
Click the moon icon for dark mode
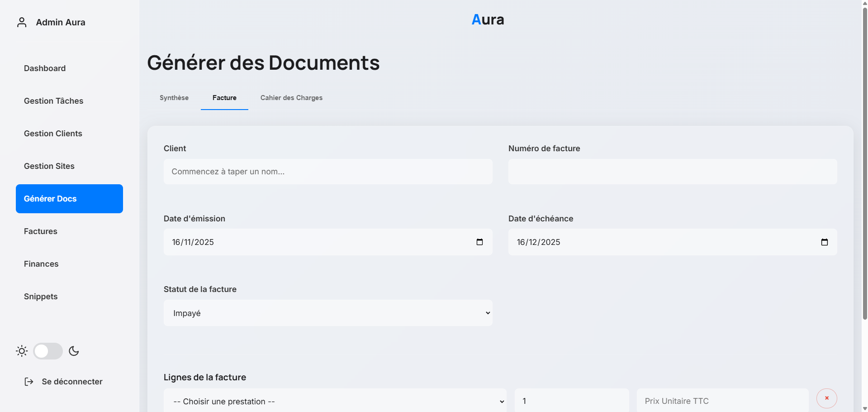coord(74,351)
